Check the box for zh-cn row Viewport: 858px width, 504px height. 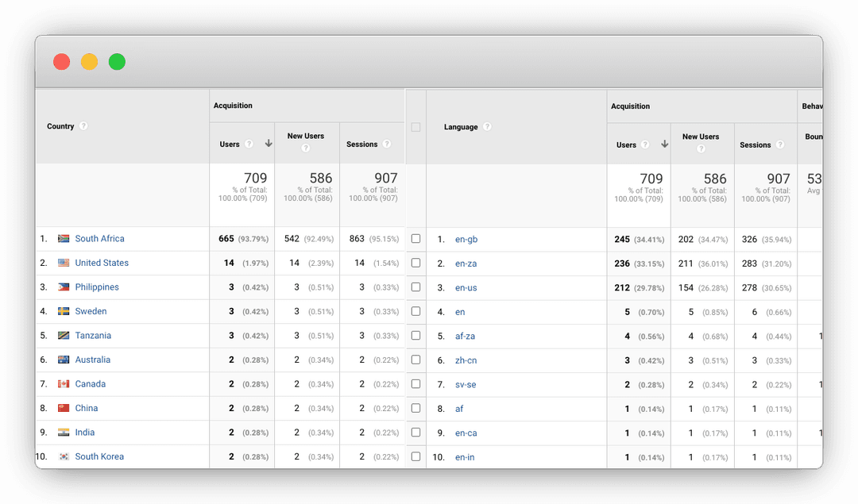415,359
